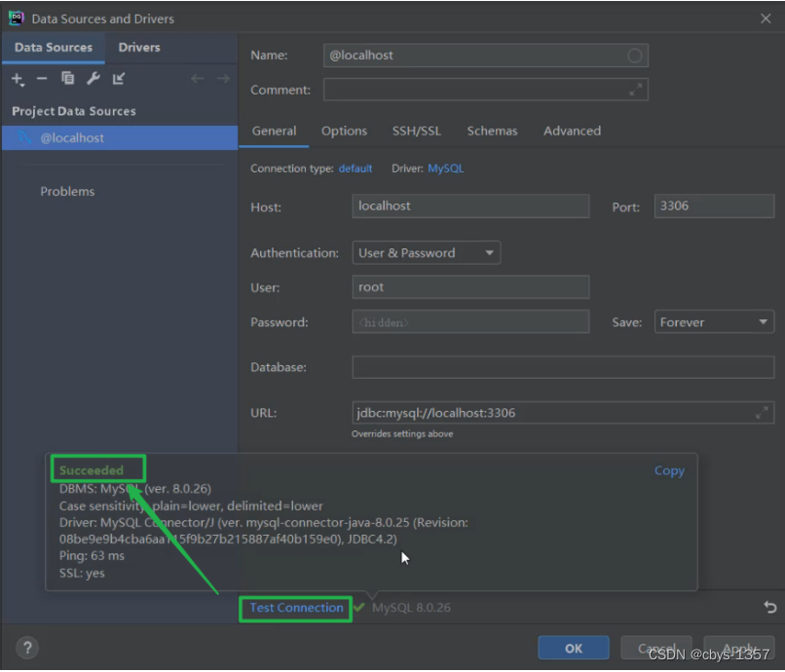785x672 pixels.
Task: Click Ping: 63 ms text
Action: (93, 556)
